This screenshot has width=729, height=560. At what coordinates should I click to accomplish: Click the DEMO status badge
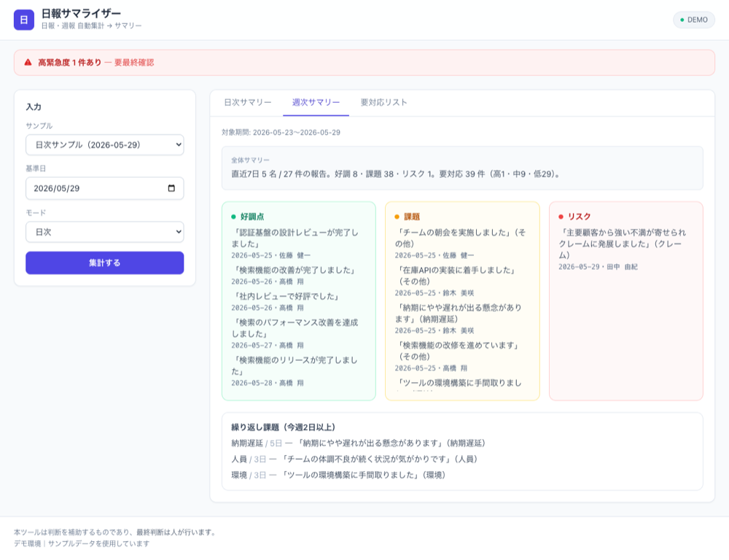pos(694,20)
